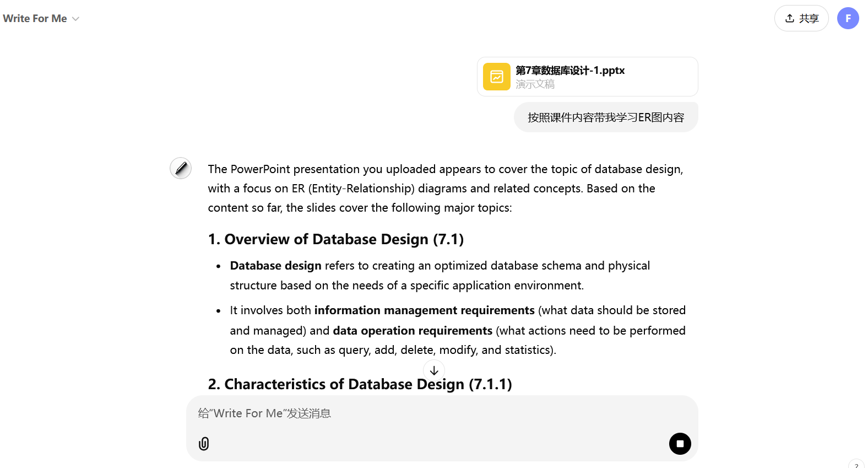Screen dimensions: 868x468
Task: Click the 共享 share button
Action: [801, 18]
